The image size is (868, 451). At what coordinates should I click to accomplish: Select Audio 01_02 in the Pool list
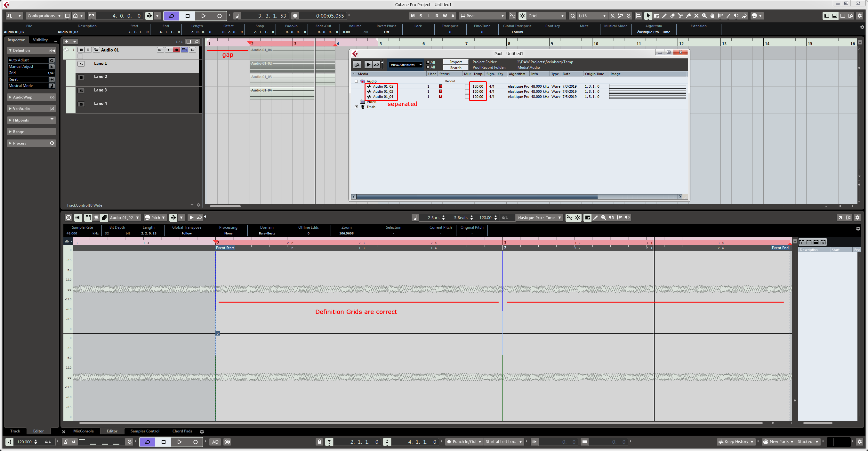pyautogui.click(x=383, y=87)
